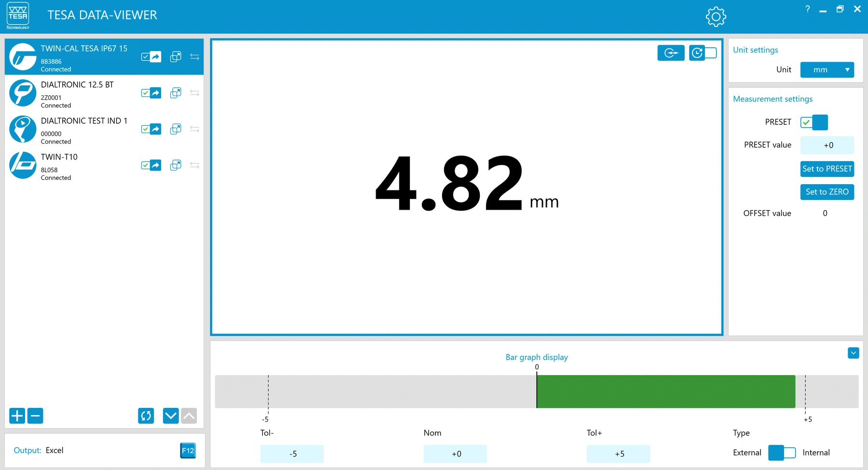This screenshot has height=470, width=868.
Task: Pop out TWIN-CAL TESA IP67 15 window
Action: click(176, 57)
